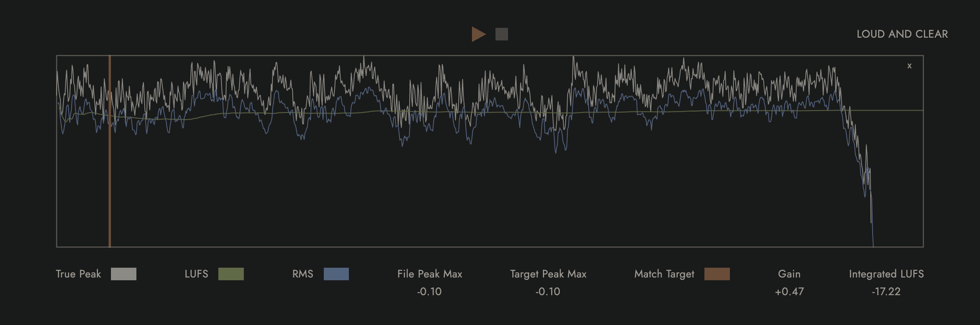Click the Gain value +0.47
980x325 pixels.
click(x=789, y=292)
